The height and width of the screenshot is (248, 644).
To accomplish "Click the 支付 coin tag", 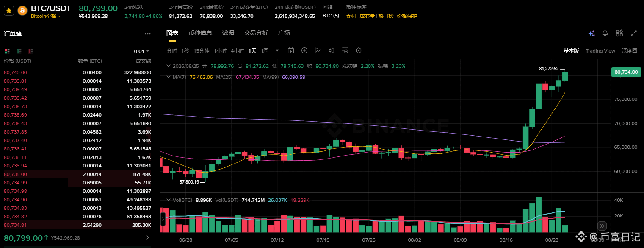I will [x=351, y=16].
